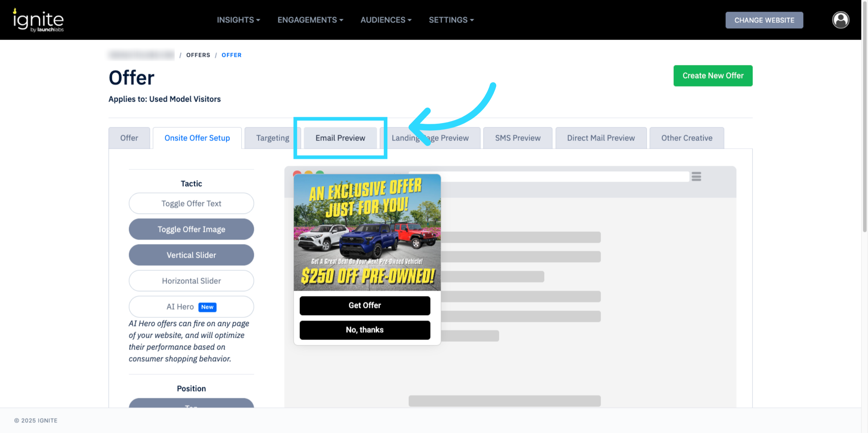Click the Ignite logo

[x=38, y=20]
